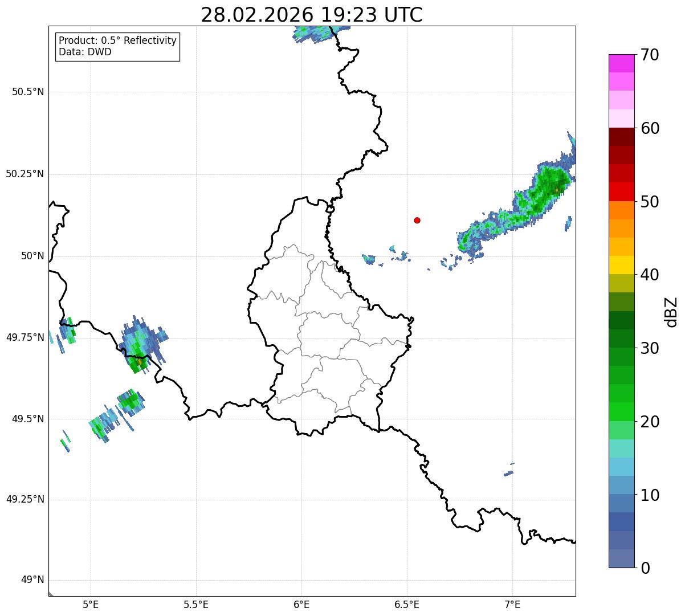Viewport: 685px width, 616px height.
Task: Click the 'Data: DWD' text
Action: (x=85, y=52)
